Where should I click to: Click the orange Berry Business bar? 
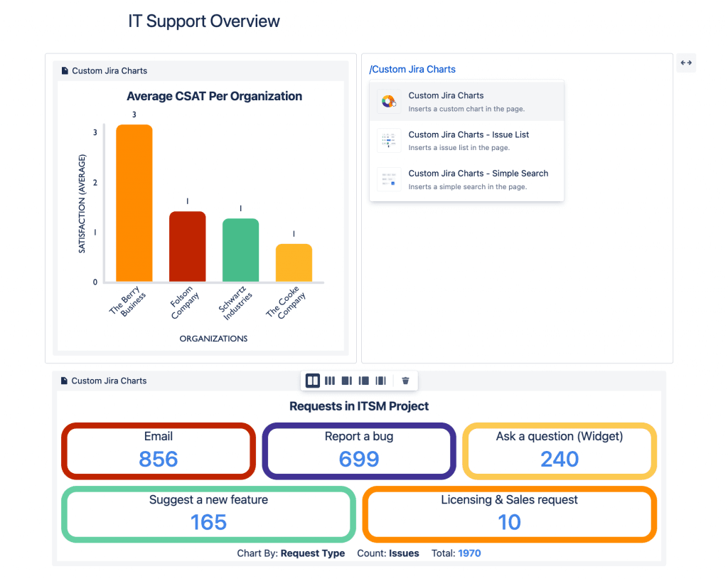coord(134,203)
